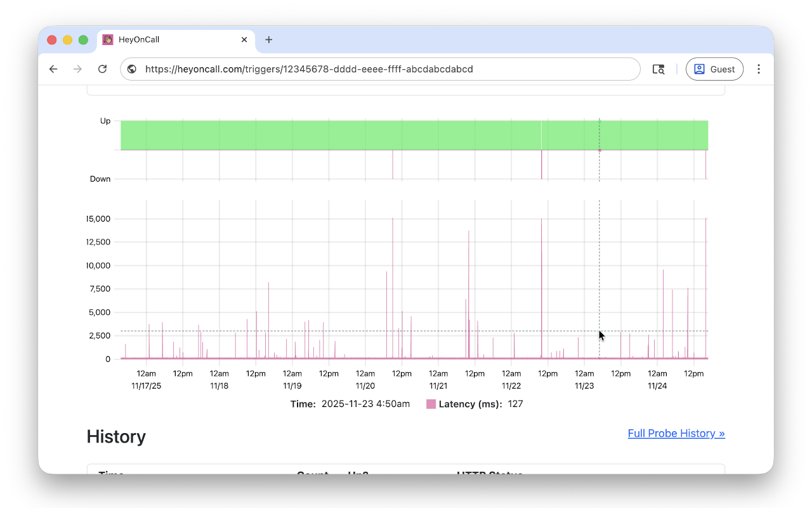Close the HeyOnCall tab
This screenshot has width=812, height=508.
[244, 39]
